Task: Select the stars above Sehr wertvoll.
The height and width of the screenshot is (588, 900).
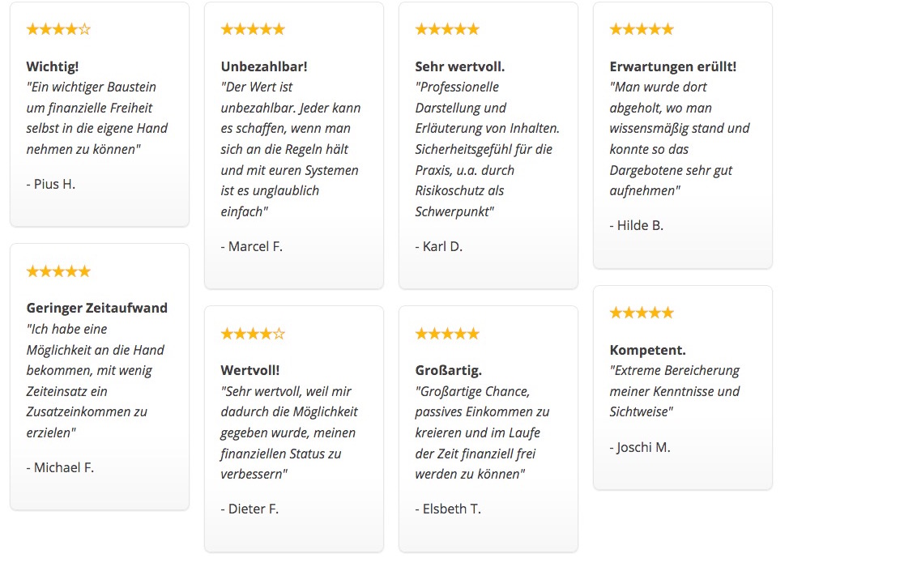Action: tap(447, 29)
